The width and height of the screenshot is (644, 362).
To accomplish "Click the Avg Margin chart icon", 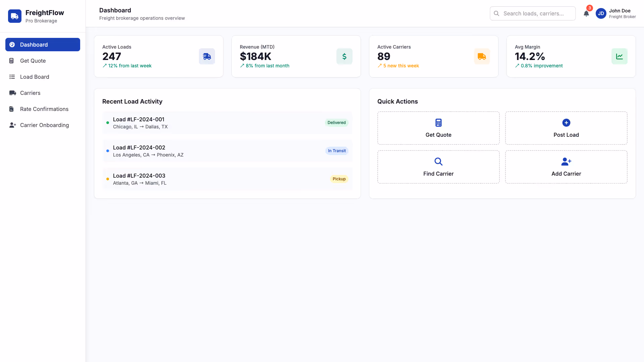I will 619,56.
